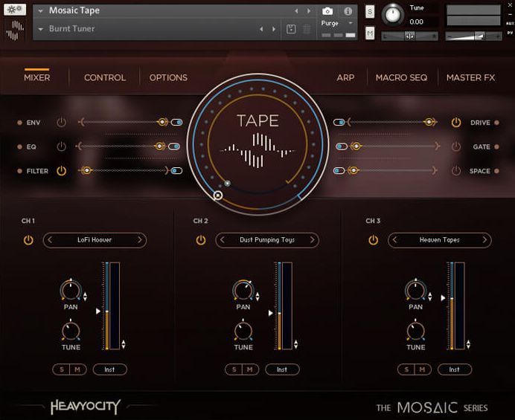Image resolution: width=515 pixels, height=420 pixels.
Task: Select next source for LoFi Hoover
Action: pos(140,240)
